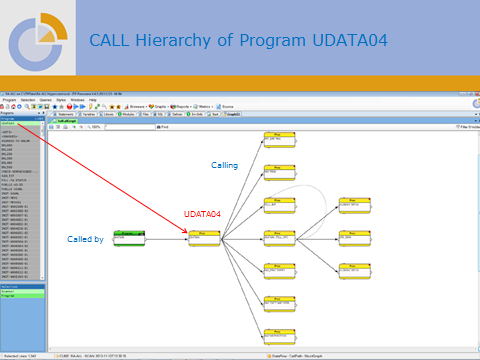This screenshot has height=360, width=480.
Task: Click the printer icon in the graph toolbar
Action: (65, 127)
